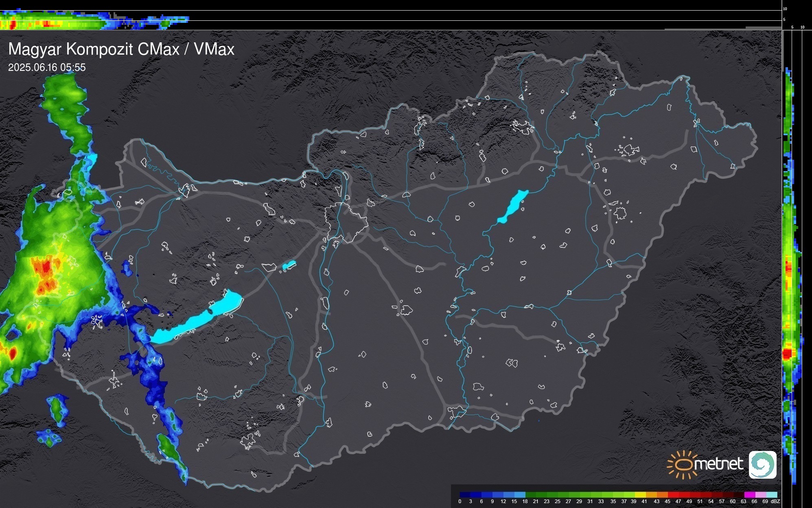Click the Magyar Kompozit CMax / VMax title
The height and width of the screenshot is (508, 812).
[x=121, y=49]
